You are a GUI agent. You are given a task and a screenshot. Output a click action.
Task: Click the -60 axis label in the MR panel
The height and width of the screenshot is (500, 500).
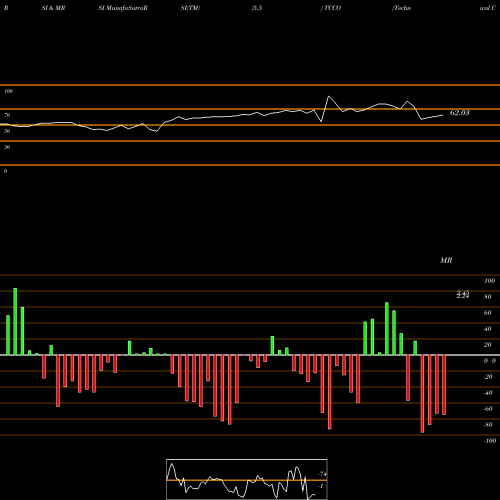coord(488,409)
